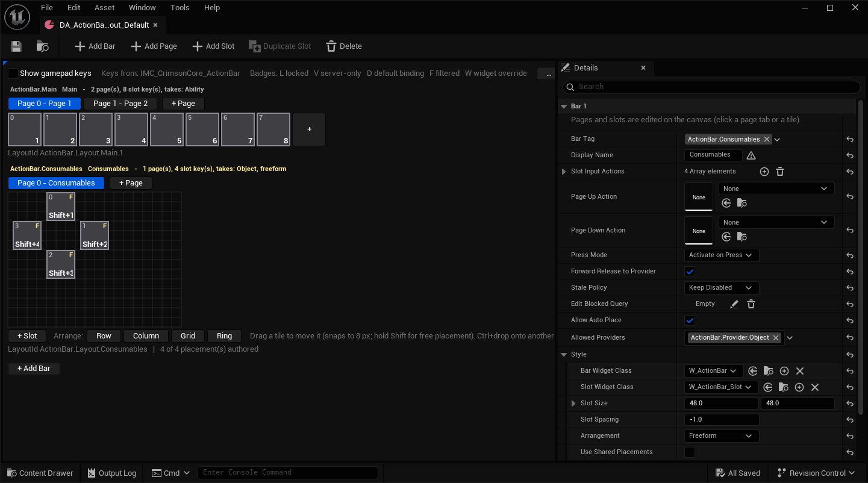Click the Display Name warning icon
Viewport: 868px width, 483px height.
pos(751,155)
